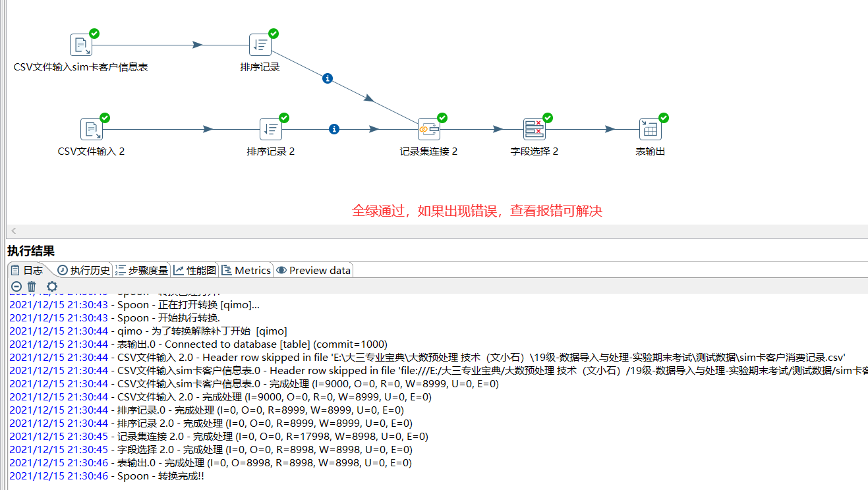Select the 排序记录 2 step icon
Screen dimensions: 868x490
pyautogui.click(x=271, y=130)
